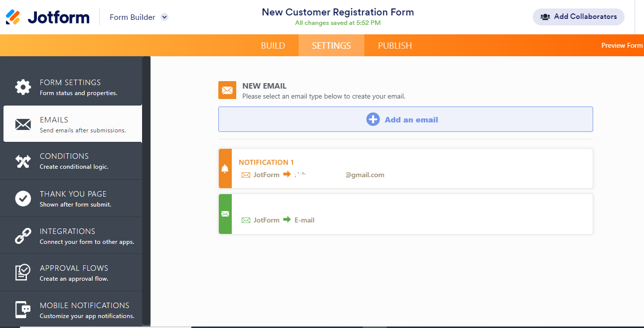This screenshot has height=328, width=644.
Task: Switch to the PUBLISH tab
Action: click(395, 46)
